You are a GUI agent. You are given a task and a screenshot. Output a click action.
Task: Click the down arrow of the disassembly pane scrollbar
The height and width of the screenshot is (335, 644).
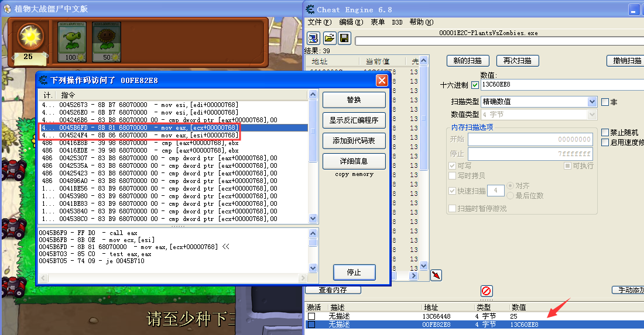tap(313, 268)
